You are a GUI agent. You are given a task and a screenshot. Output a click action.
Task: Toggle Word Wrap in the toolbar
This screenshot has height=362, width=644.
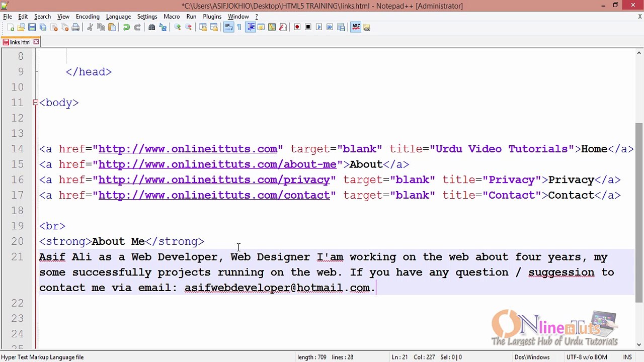[x=228, y=27]
